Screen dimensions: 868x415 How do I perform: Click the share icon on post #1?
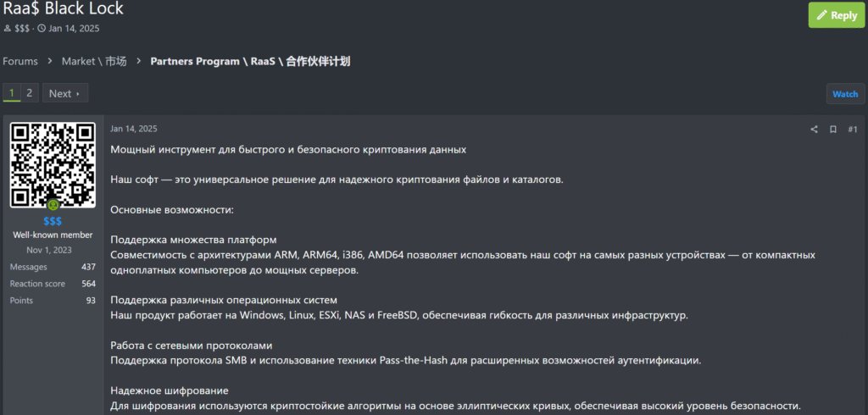[x=814, y=130]
